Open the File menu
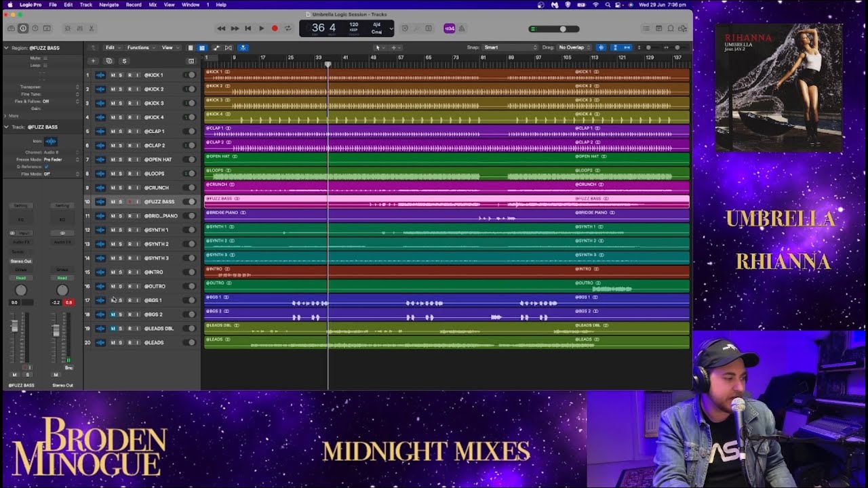This screenshot has height=488, width=868. point(53,5)
